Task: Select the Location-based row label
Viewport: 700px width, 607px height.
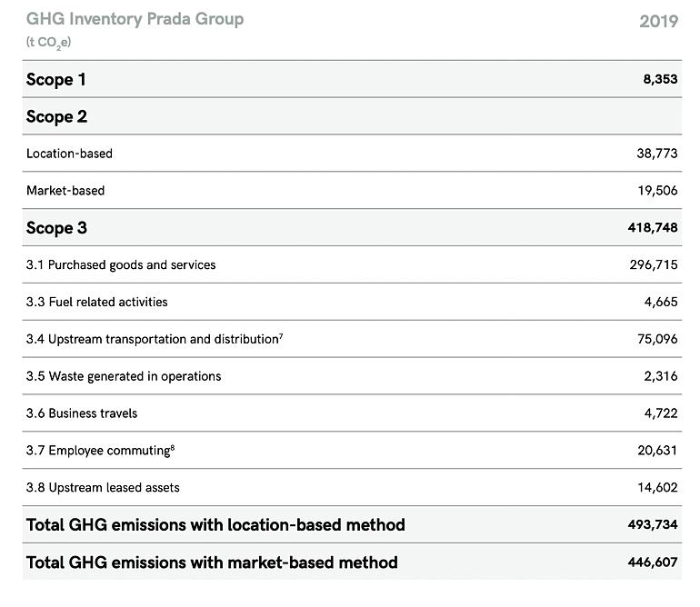Action: [x=69, y=154]
